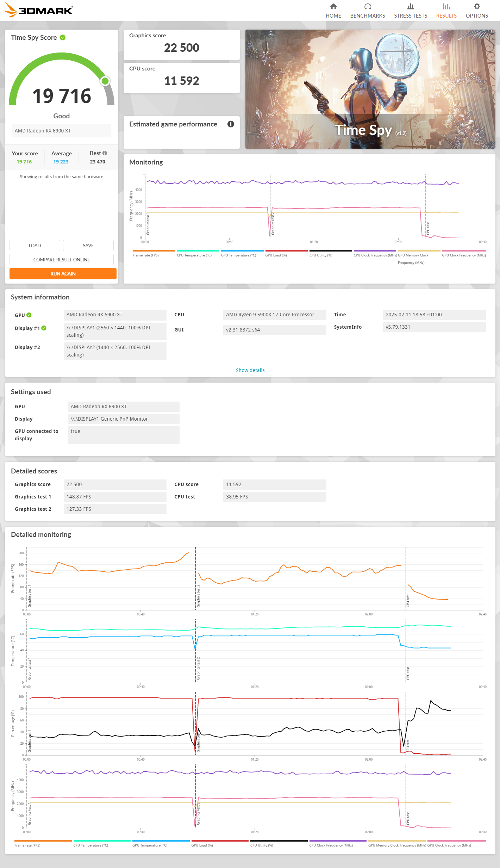Click the Show details link
The width and height of the screenshot is (500, 868).
coord(250,370)
